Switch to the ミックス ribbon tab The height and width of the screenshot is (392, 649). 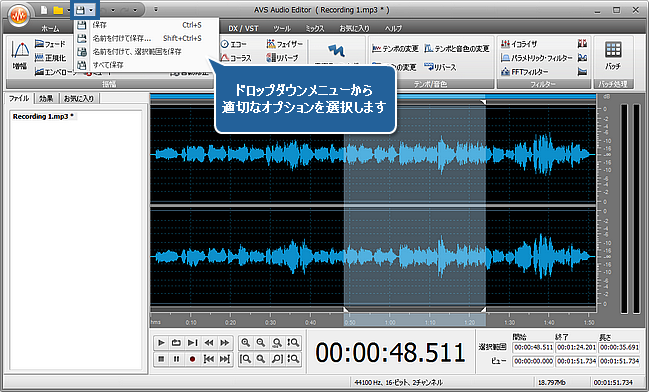[315, 28]
